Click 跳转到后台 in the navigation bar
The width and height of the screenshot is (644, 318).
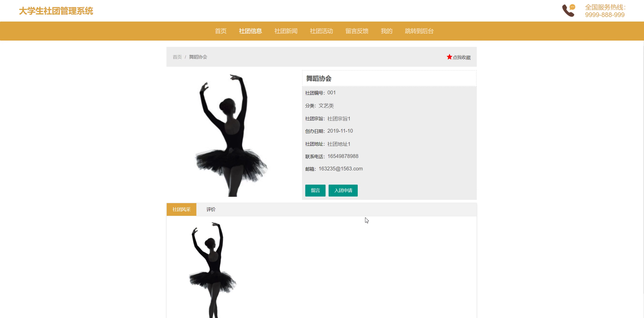coord(419,31)
